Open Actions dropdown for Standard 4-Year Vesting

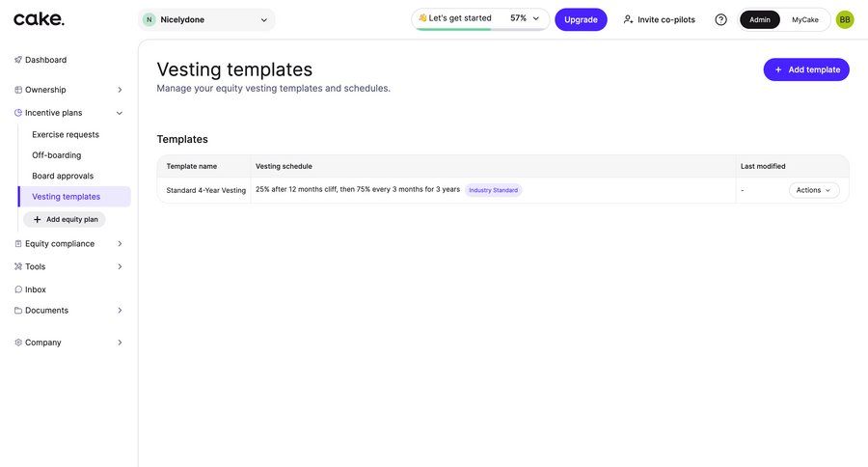tap(813, 190)
